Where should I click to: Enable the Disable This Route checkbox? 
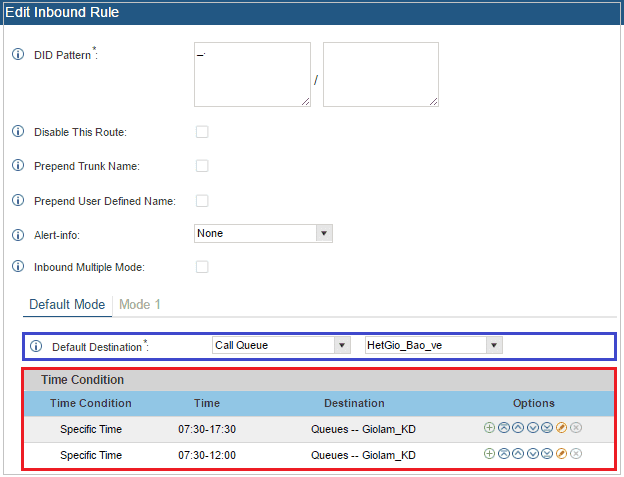pos(202,132)
